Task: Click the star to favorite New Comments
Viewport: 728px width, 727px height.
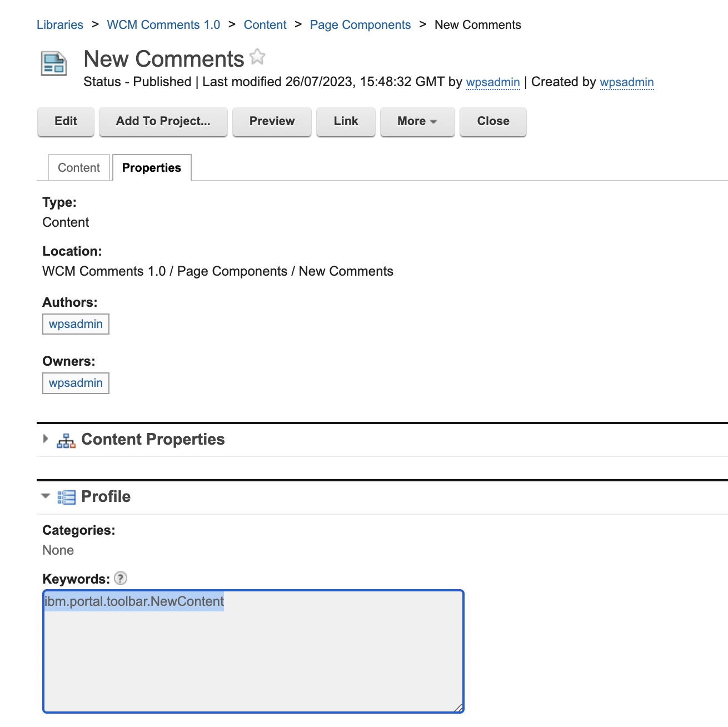Action: [257, 57]
